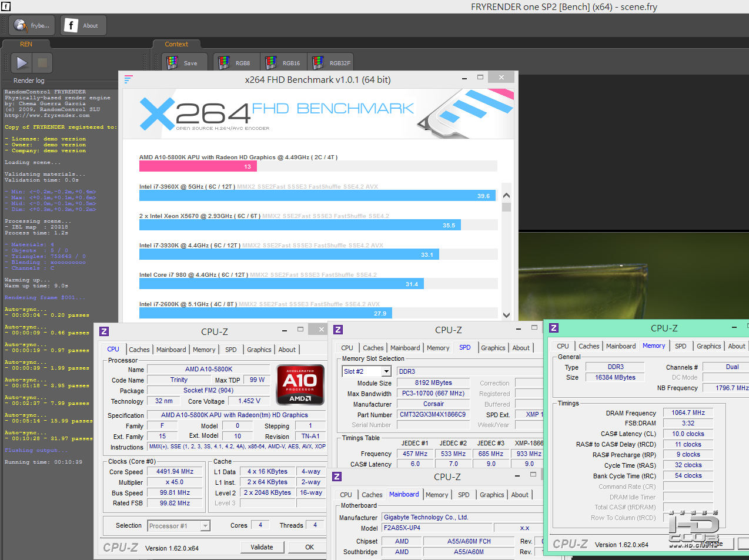Click the Fryrender app icon in title bar
This screenshot has width=749, height=560.
pos(6,6)
